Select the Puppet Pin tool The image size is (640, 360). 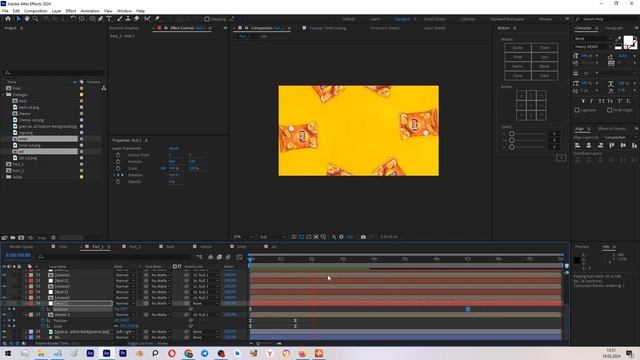coord(157,19)
